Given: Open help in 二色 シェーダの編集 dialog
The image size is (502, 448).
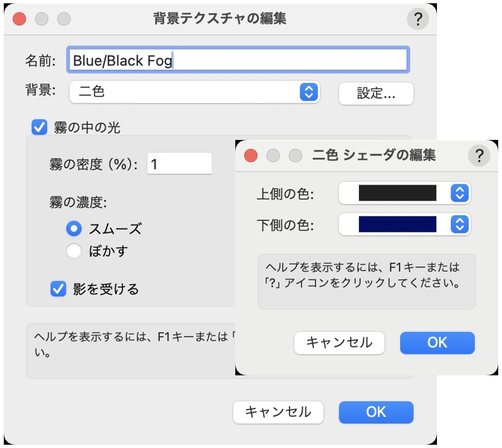Looking at the screenshot, I should pos(479,156).
